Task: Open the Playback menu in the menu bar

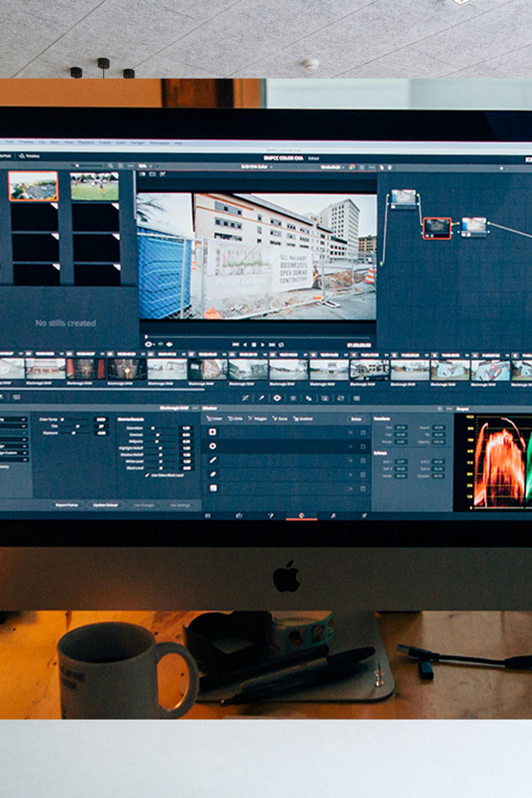Action: pyautogui.click(x=86, y=142)
